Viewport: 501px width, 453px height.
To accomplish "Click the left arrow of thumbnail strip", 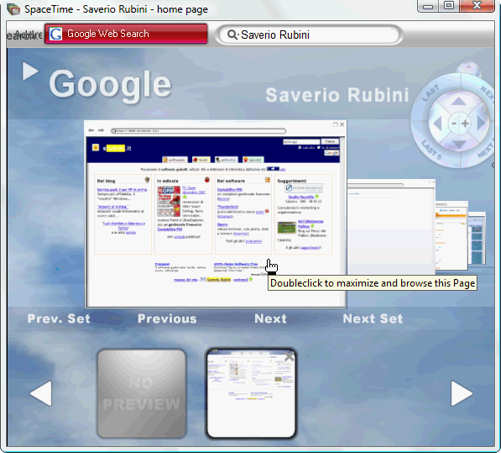I will 41,394.
